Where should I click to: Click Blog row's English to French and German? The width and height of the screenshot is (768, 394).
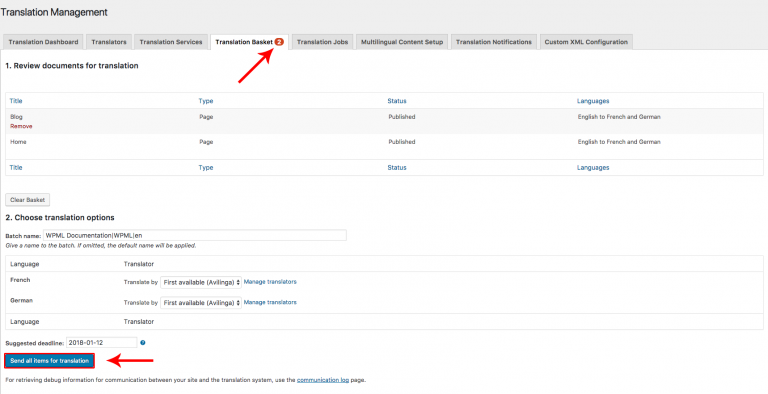[619, 117]
